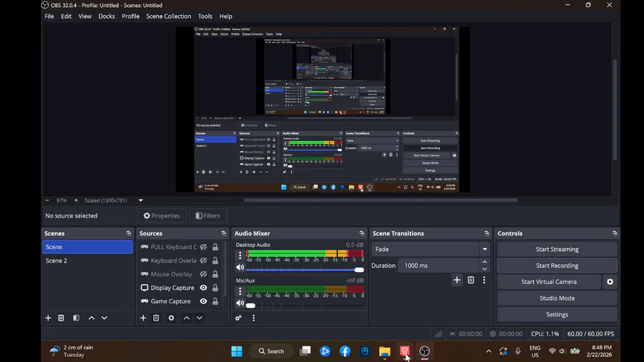Delete the selected source with the trash icon
Viewport: 644px width, 362px height.
point(156,318)
